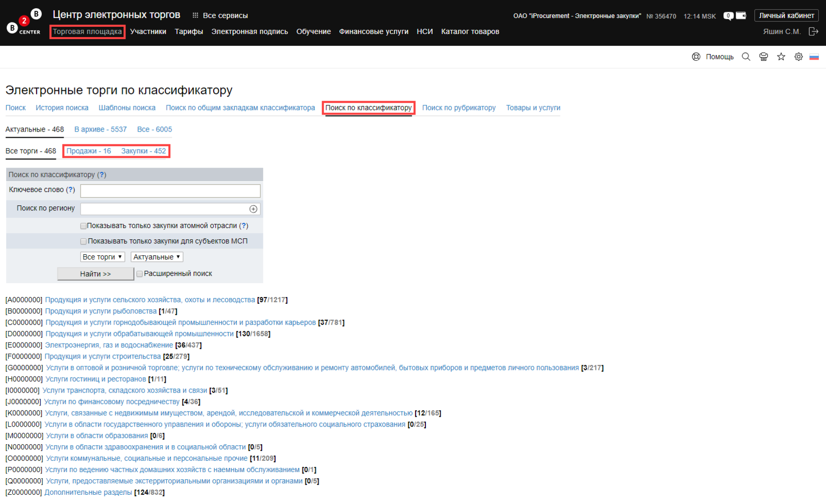Toggle the Расширенный поиск checkbox
The height and width of the screenshot is (504, 826).
coord(139,274)
